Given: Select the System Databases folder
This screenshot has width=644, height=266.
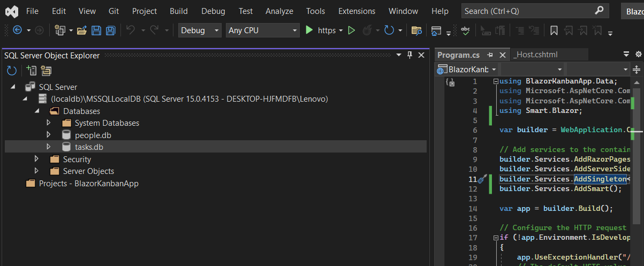Looking at the screenshot, I should [107, 123].
